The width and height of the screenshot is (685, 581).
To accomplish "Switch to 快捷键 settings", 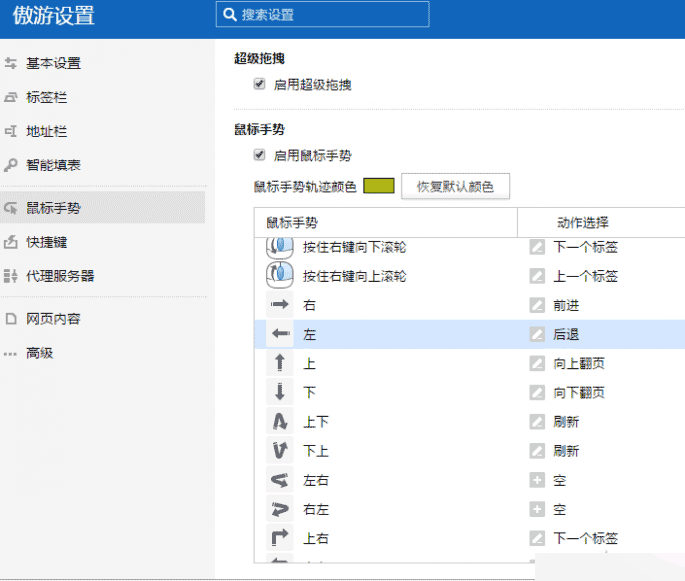I will [x=46, y=242].
